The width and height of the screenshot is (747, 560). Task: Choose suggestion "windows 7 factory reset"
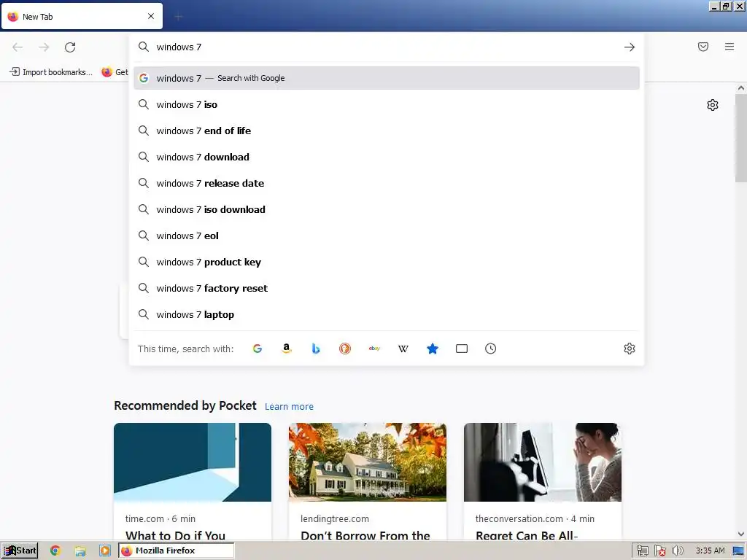[x=387, y=288]
